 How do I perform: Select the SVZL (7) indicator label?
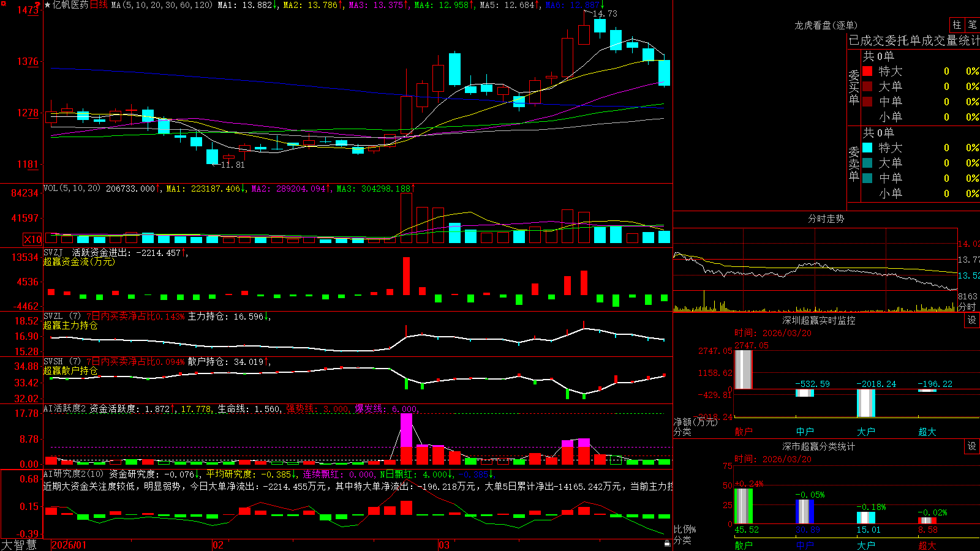62,316
